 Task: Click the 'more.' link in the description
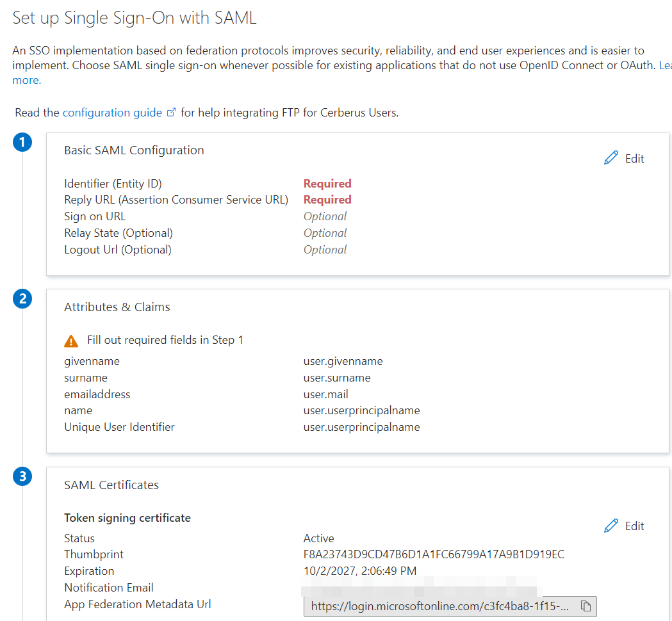[x=26, y=80]
